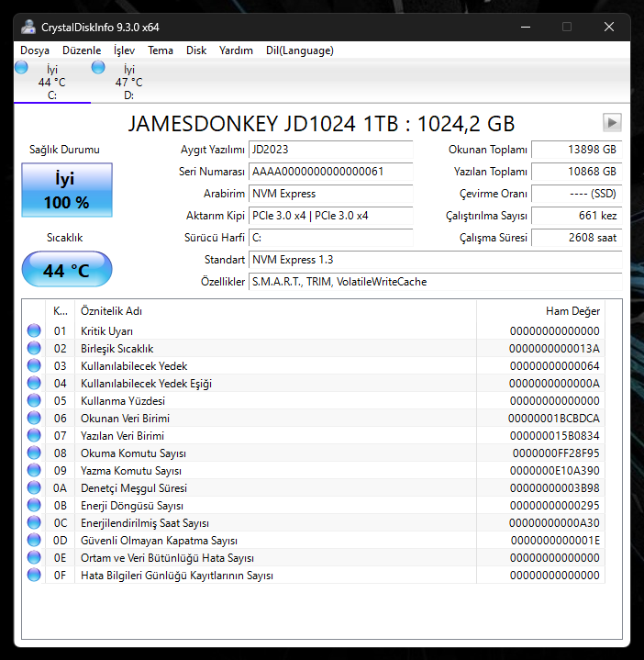The height and width of the screenshot is (660, 644).
Task: Click the Seri Numarası value field
Action: [x=331, y=172]
